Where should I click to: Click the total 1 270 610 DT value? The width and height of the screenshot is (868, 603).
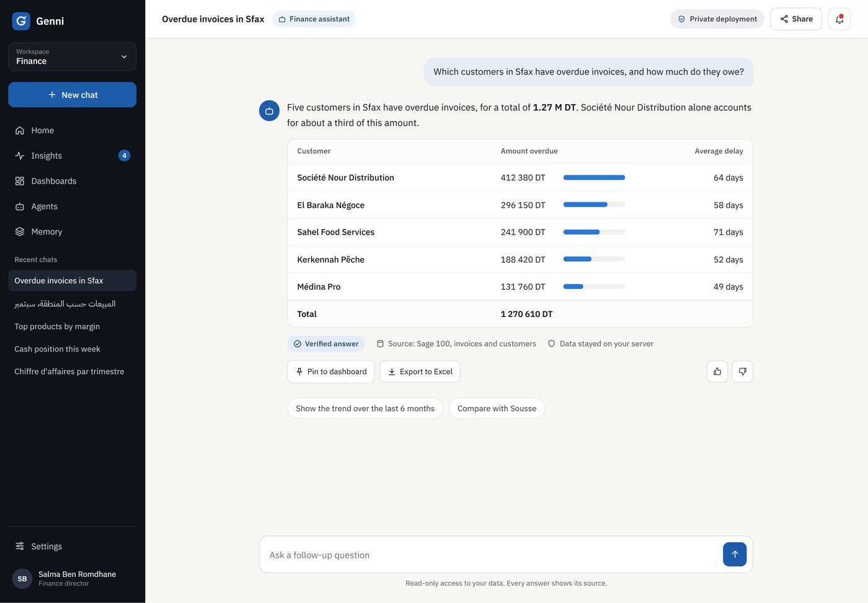click(x=526, y=314)
